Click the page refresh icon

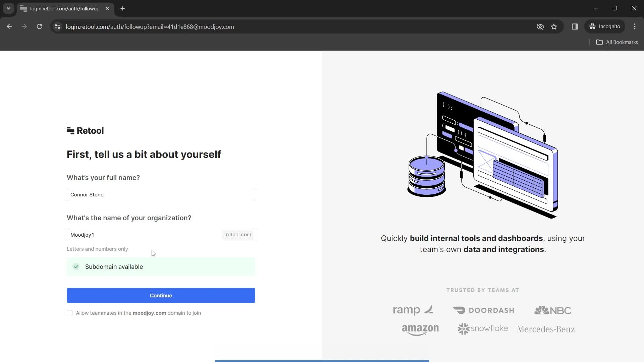[40, 26]
